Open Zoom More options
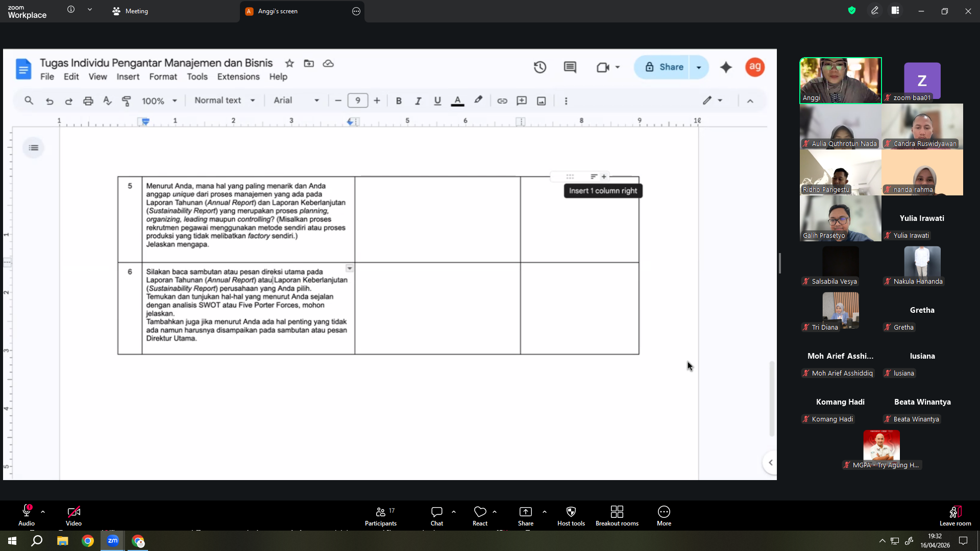 click(664, 516)
